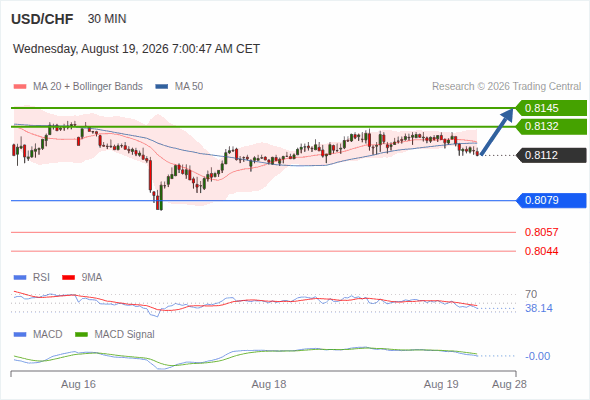The width and height of the screenshot is (590, 400).
Task: Click the Aug 28 axis date label
Action: pos(509,384)
